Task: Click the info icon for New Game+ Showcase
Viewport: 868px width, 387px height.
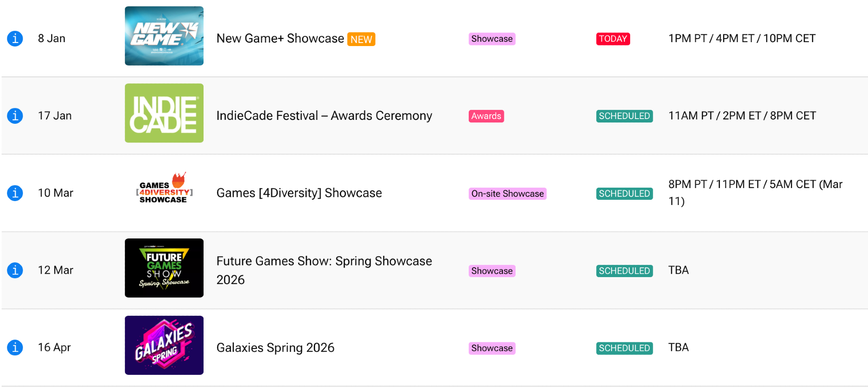Action: pos(15,39)
